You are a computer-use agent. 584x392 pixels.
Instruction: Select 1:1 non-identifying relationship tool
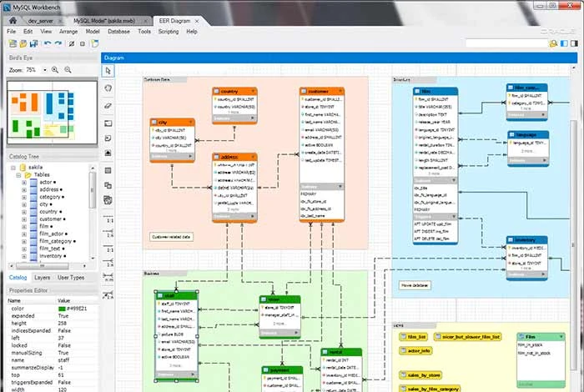pyautogui.click(x=108, y=219)
